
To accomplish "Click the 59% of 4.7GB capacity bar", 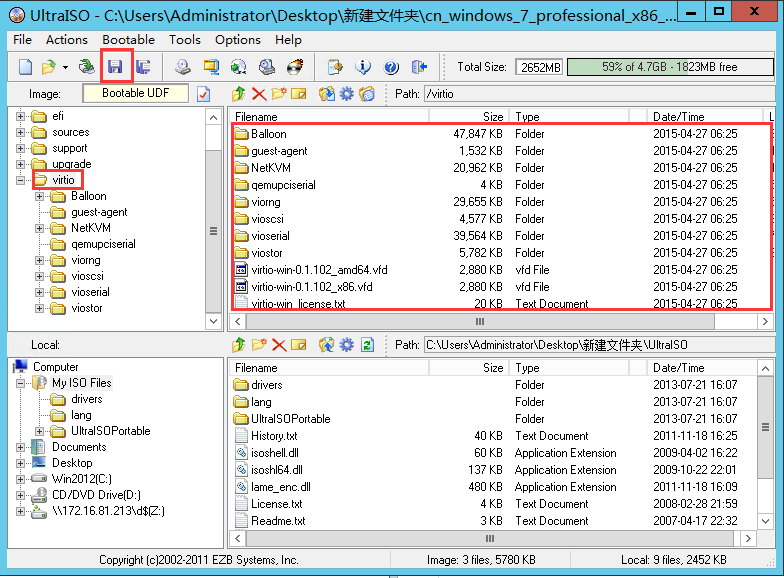I will pyautogui.click(x=670, y=67).
